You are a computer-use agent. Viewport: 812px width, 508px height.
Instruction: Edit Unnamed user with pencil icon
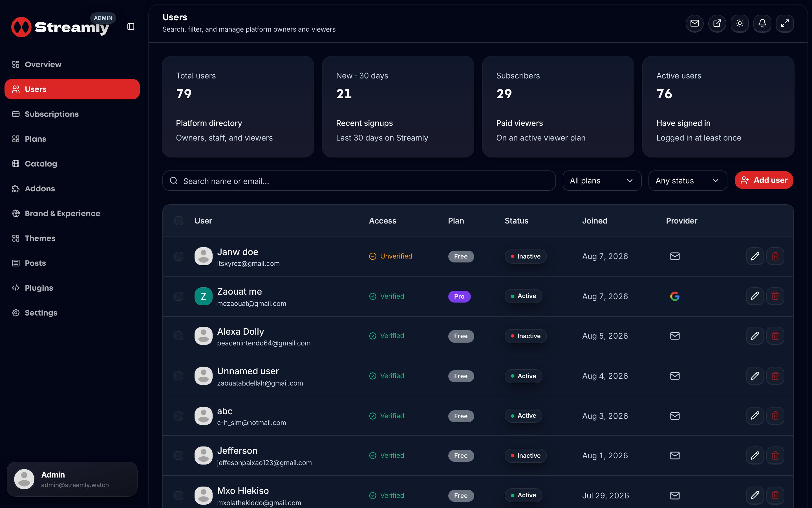coord(755,376)
